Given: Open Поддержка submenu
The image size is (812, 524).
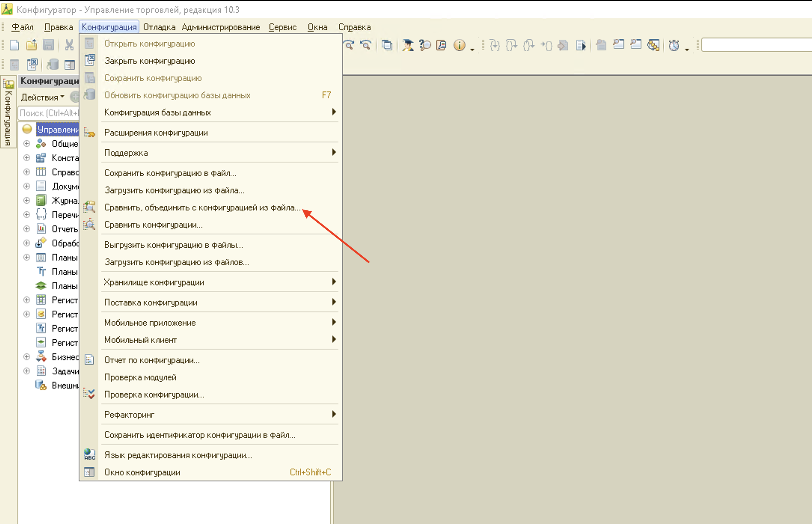Looking at the screenshot, I should point(211,153).
